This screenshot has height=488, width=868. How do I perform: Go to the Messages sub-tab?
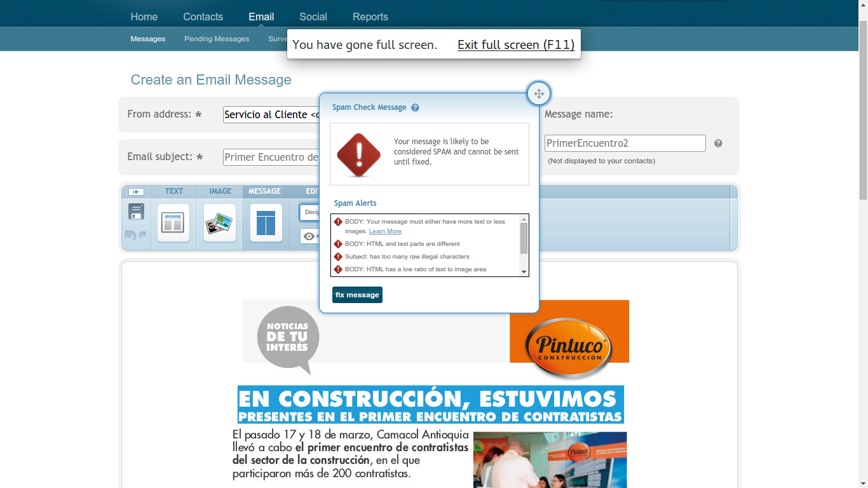pos(148,39)
